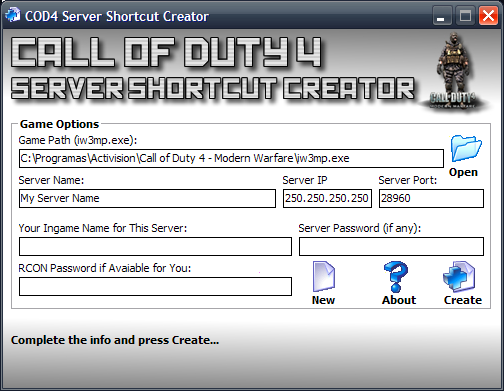Click the New document icon
The height and width of the screenshot is (391, 504).
pyautogui.click(x=324, y=277)
